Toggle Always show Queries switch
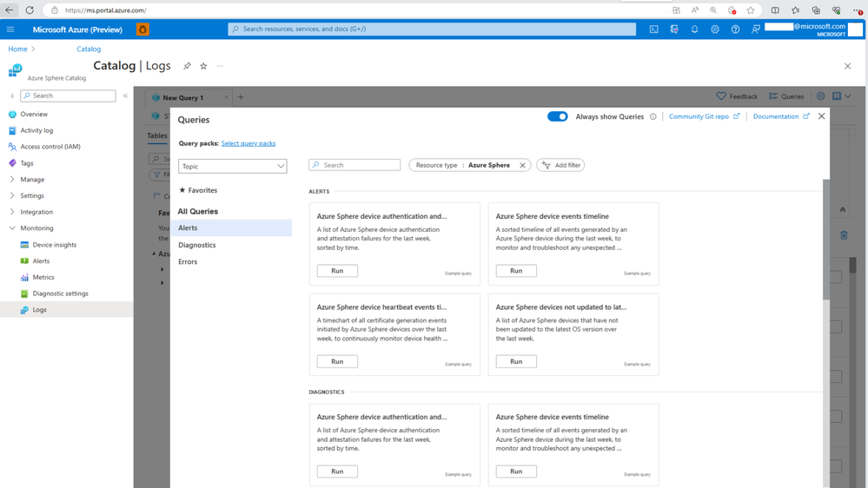This screenshot has height=488, width=868. (558, 116)
